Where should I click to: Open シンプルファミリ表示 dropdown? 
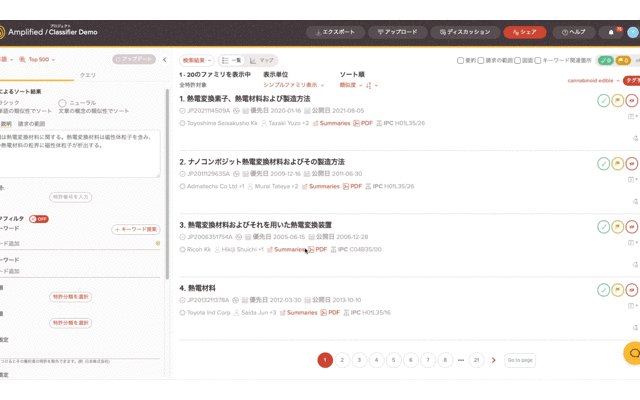click(x=293, y=85)
